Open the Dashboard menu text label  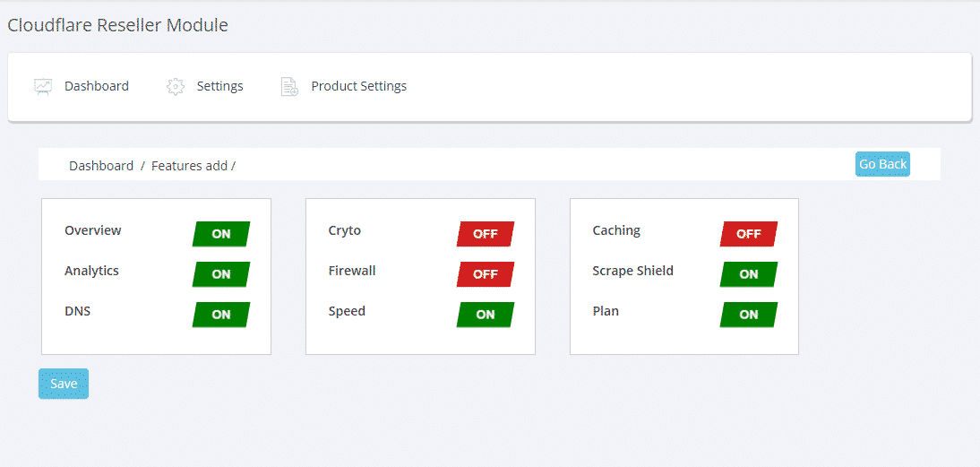click(x=97, y=87)
